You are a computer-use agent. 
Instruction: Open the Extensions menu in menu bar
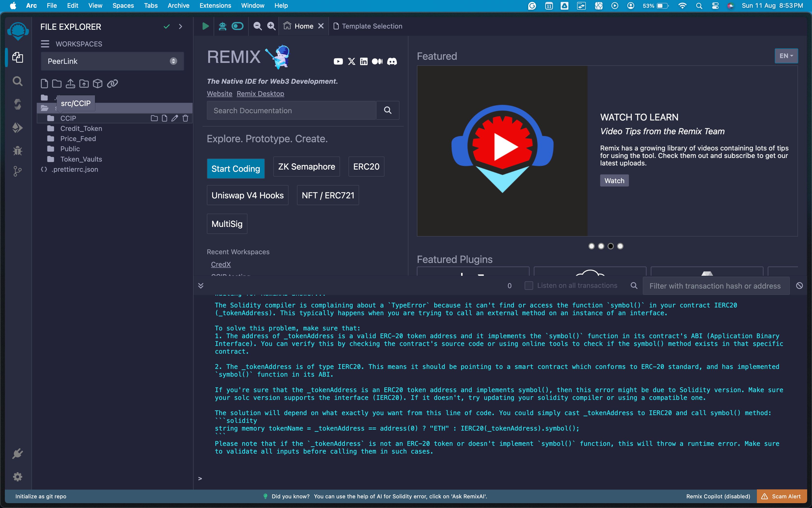click(215, 6)
